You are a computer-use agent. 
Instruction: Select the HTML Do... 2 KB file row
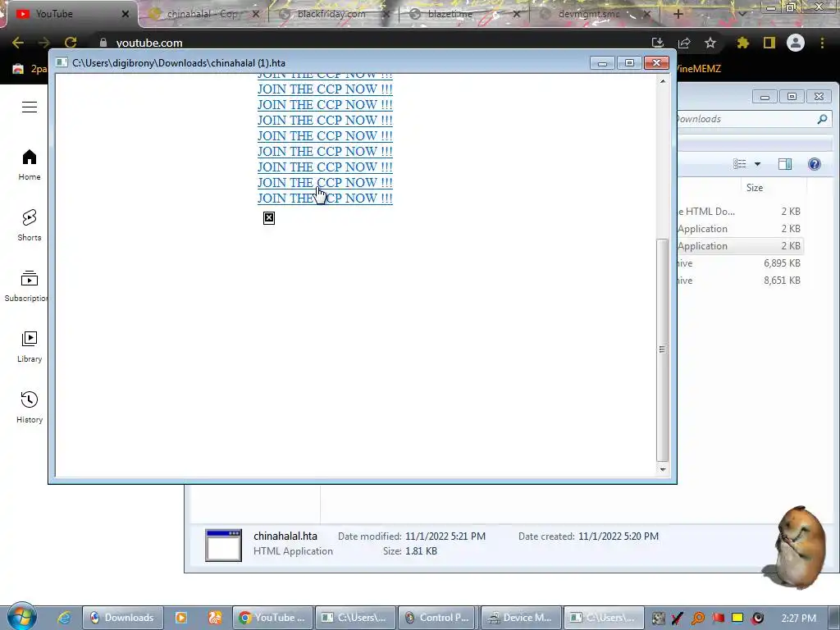pyautogui.click(x=740, y=212)
